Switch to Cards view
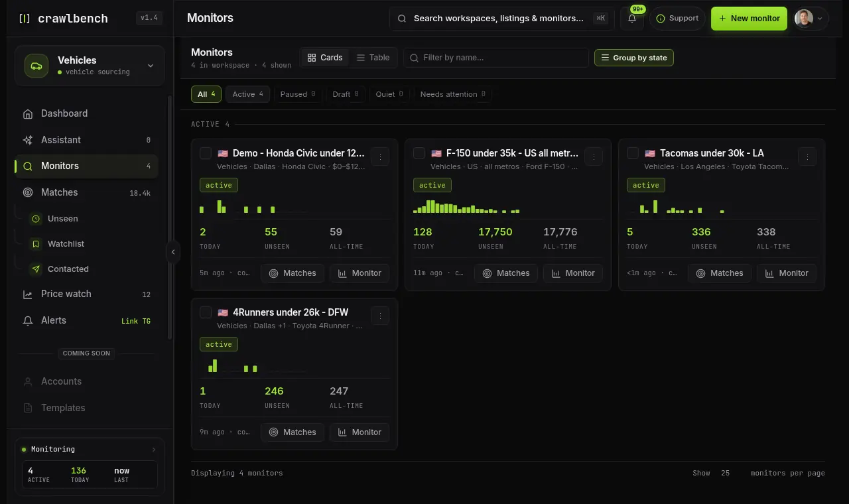 coord(325,58)
